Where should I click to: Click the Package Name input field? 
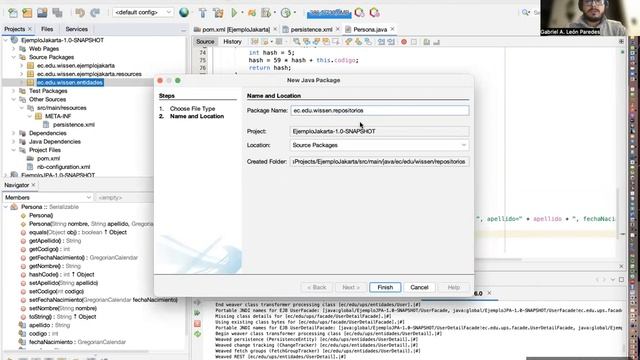[380, 111]
